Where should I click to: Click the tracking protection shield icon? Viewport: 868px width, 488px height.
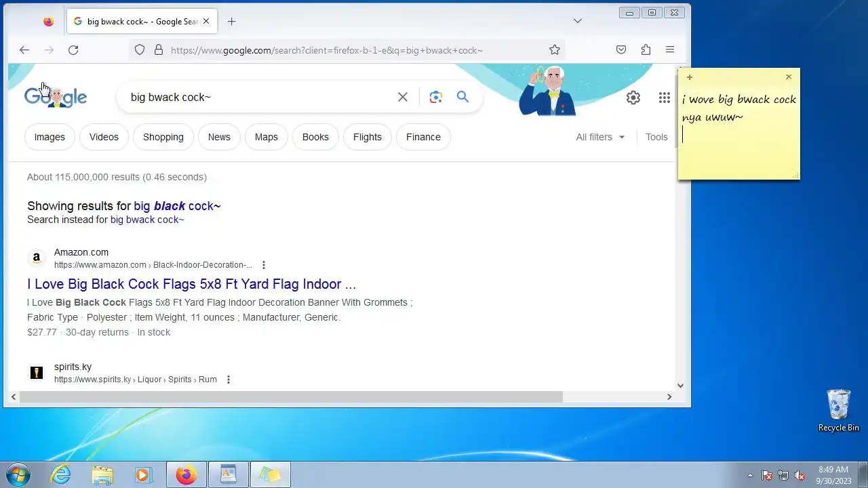click(140, 49)
